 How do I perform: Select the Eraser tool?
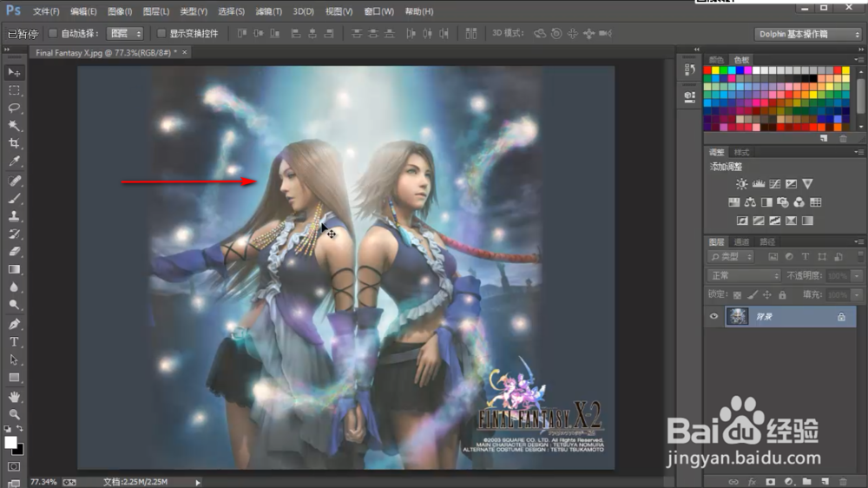point(15,252)
